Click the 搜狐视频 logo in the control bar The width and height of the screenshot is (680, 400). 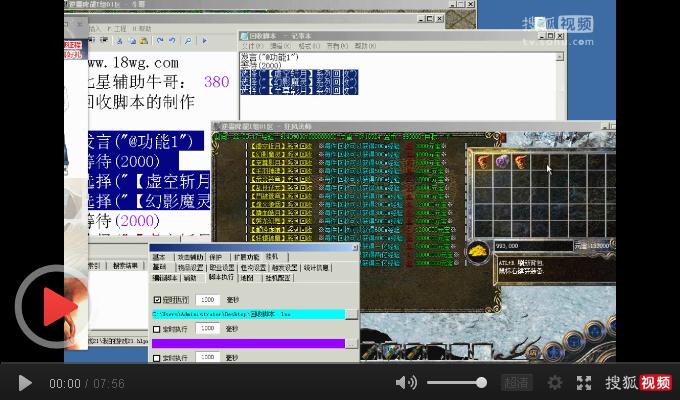[638, 383]
